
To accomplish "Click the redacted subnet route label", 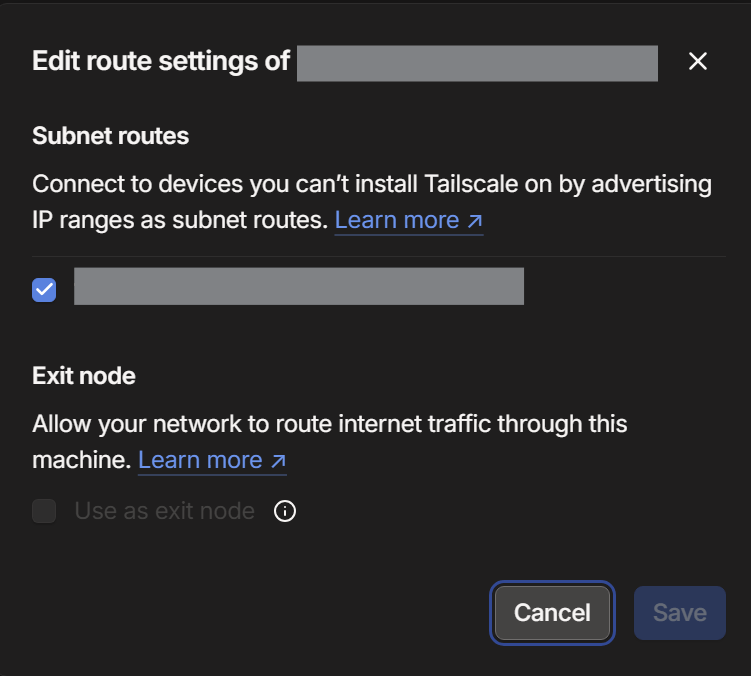I will (x=299, y=286).
